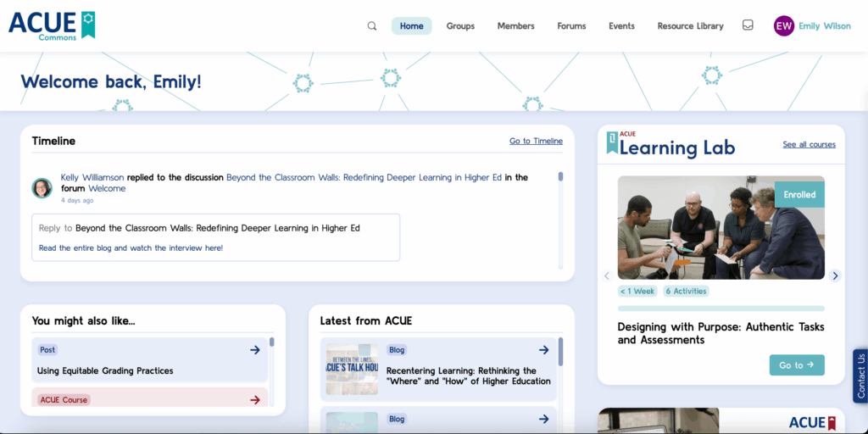
Task: Click the Latest from ACUE scrollbar
Action: (561, 352)
